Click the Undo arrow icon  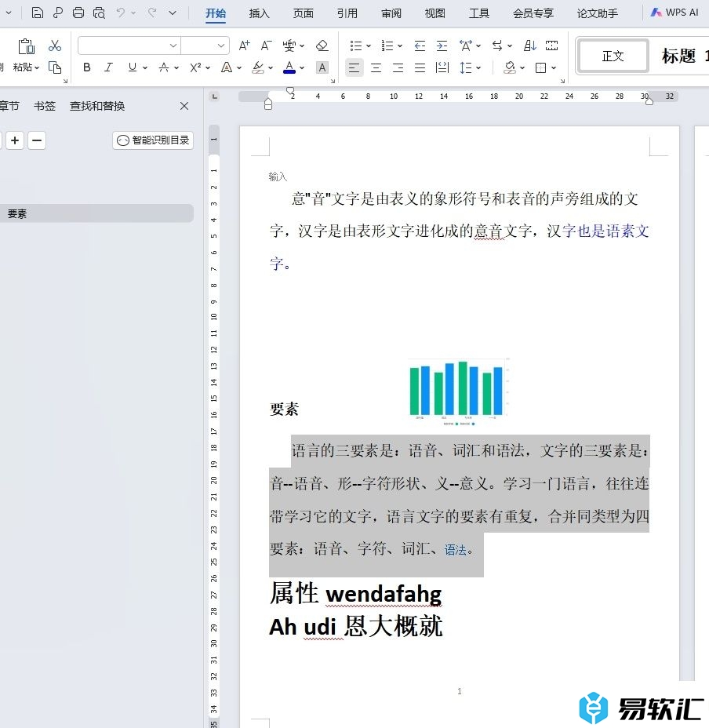(120, 13)
